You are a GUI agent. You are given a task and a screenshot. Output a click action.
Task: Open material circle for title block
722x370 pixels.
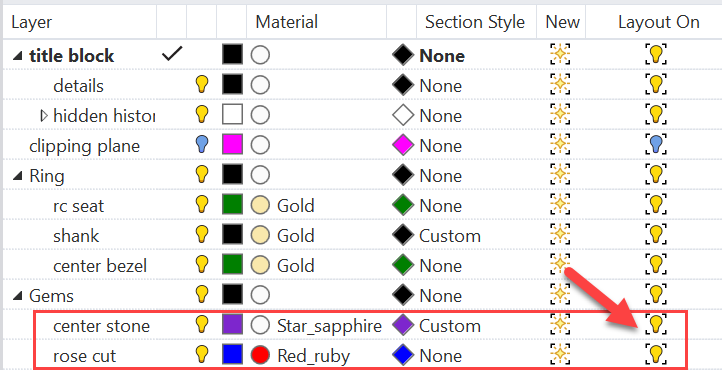pyautogui.click(x=260, y=56)
